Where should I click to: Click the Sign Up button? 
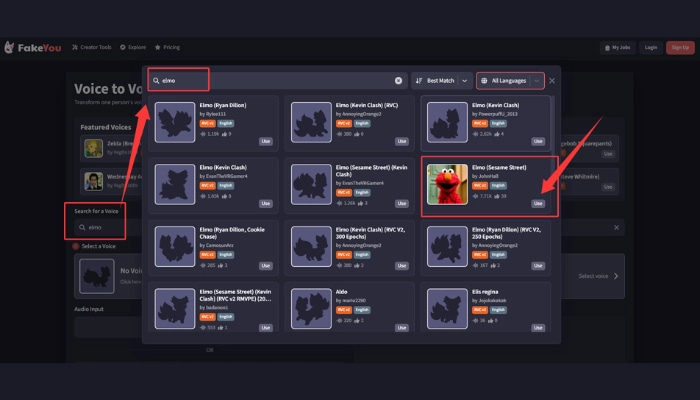tap(680, 47)
